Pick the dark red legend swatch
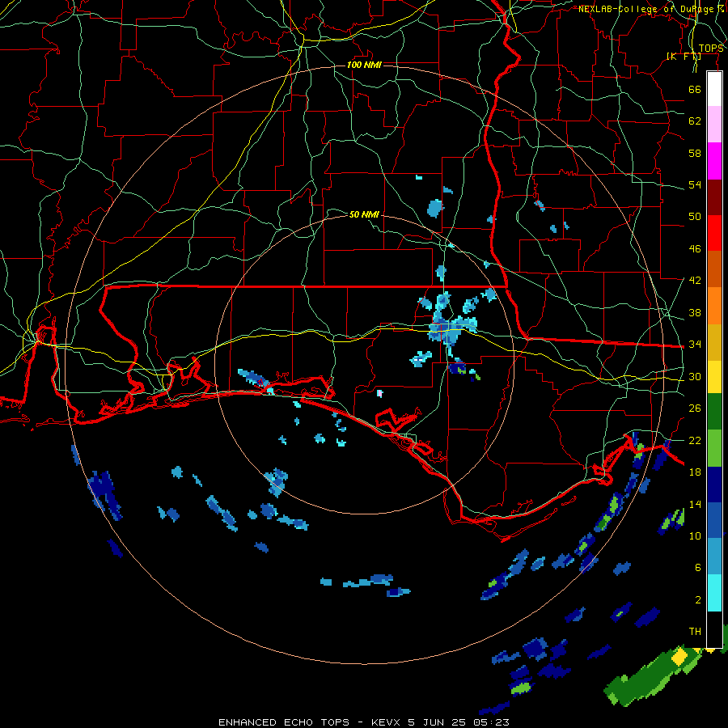Viewport: 728px width, 728px height. 714,197
